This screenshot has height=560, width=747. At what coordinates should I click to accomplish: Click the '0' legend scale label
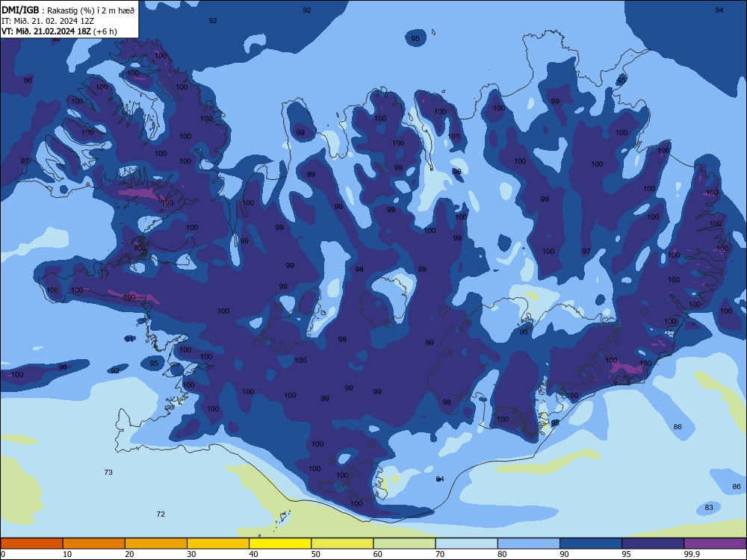point(3,554)
